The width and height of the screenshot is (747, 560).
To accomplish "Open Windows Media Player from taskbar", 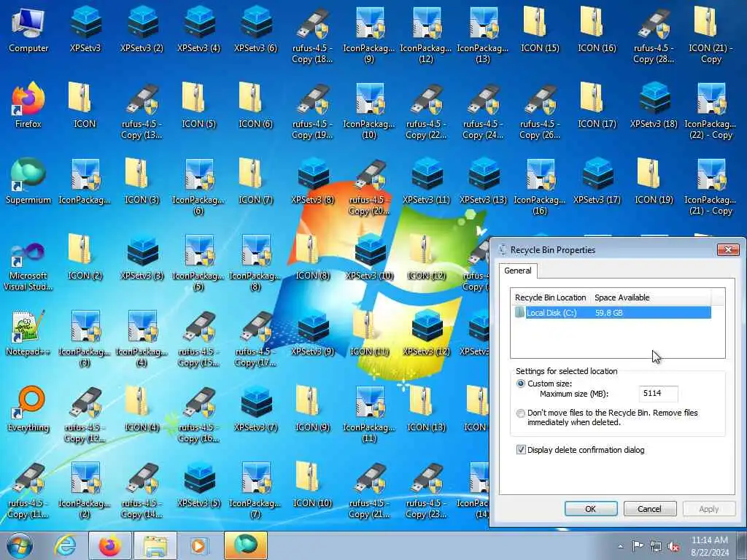I will tap(198, 545).
